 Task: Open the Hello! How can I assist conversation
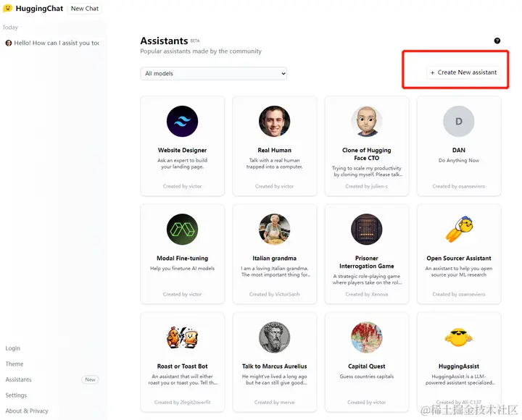(53, 43)
